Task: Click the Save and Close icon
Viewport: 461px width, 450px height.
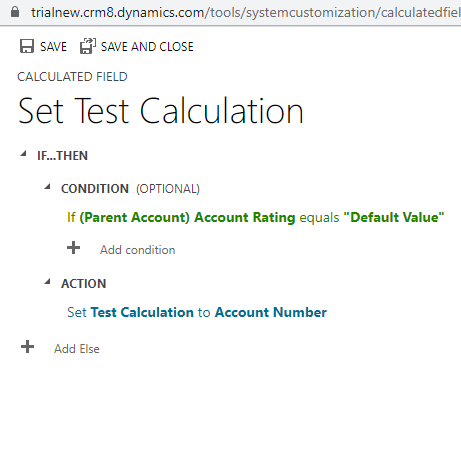Action: [88, 46]
